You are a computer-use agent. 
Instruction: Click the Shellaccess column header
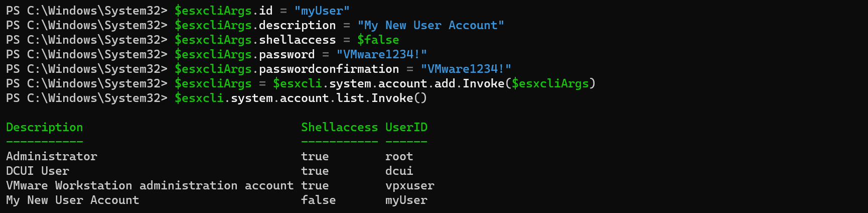339,128
